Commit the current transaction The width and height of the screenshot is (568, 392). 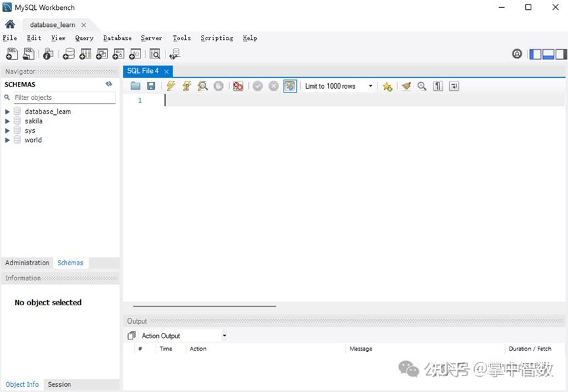click(x=257, y=86)
